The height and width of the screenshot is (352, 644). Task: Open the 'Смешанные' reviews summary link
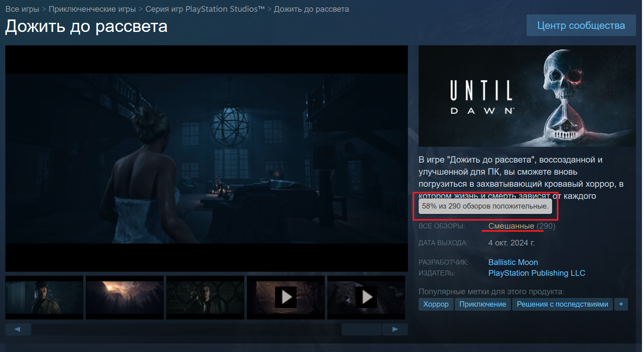point(511,226)
